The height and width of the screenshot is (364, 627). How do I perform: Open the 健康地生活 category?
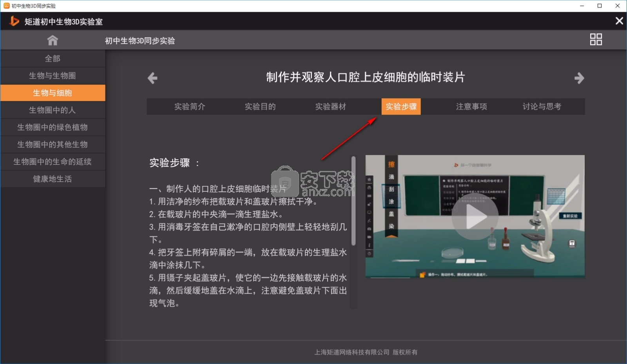[53, 179]
